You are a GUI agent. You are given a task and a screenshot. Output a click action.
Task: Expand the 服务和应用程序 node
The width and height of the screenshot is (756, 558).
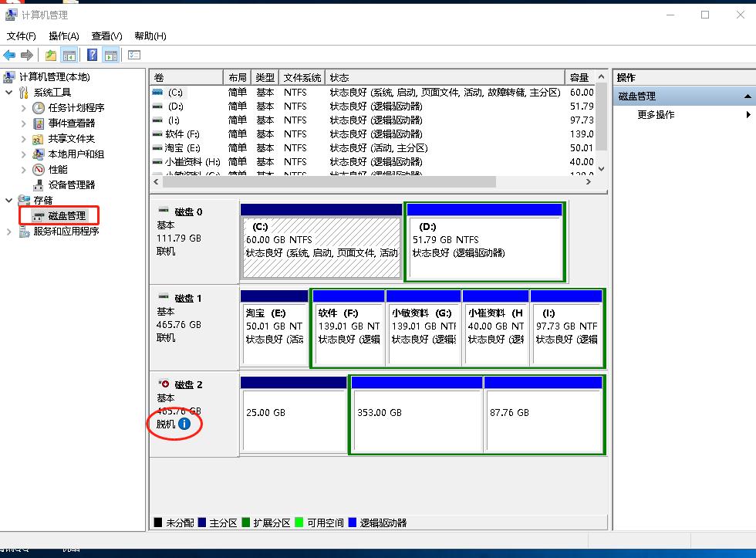tap(9, 232)
